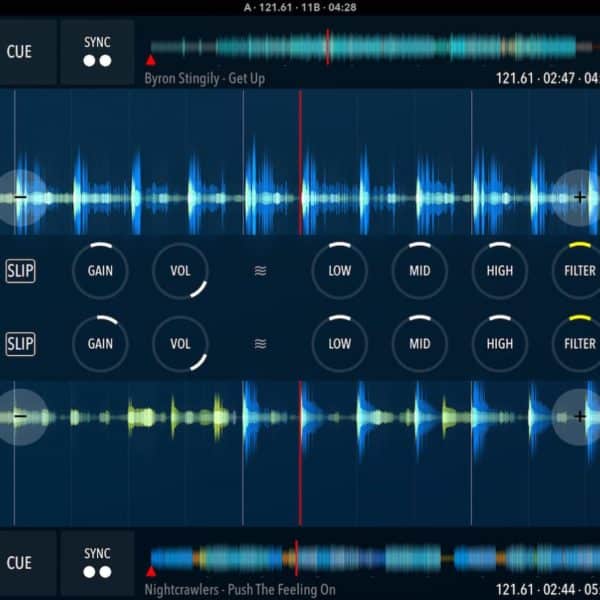This screenshot has width=600, height=600.
Task: Open the upper deck effects wave icon
Action: 261,271
